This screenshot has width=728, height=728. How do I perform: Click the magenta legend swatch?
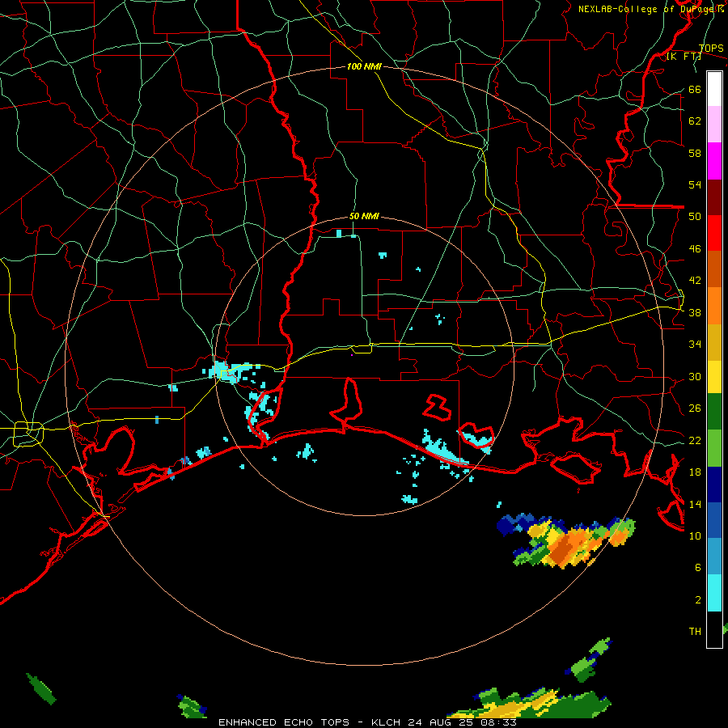714,161
